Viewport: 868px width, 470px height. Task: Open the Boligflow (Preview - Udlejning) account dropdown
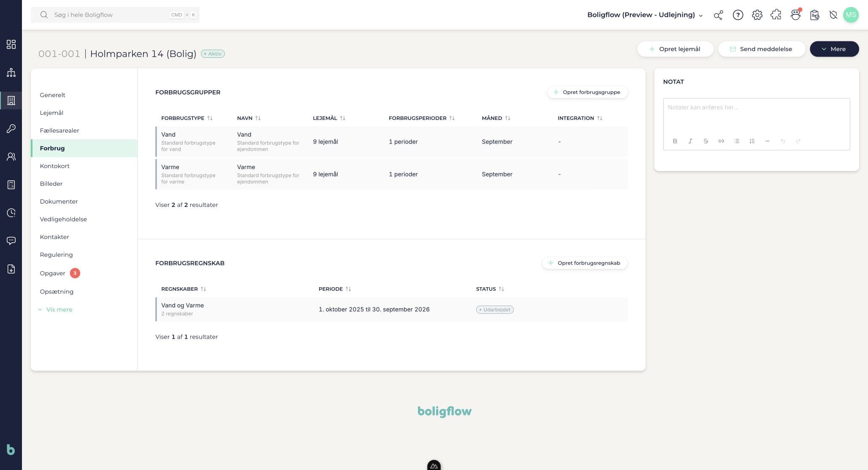(645, 15)
